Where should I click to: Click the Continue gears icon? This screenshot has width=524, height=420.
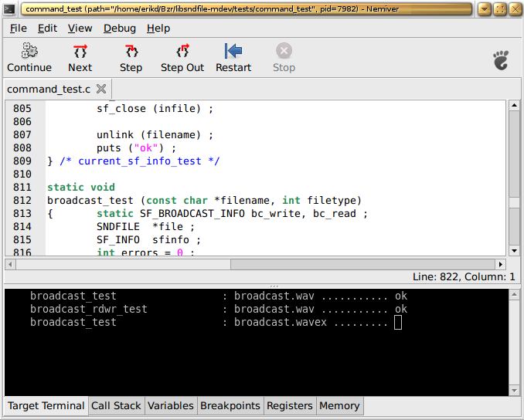tap(29, 51)
